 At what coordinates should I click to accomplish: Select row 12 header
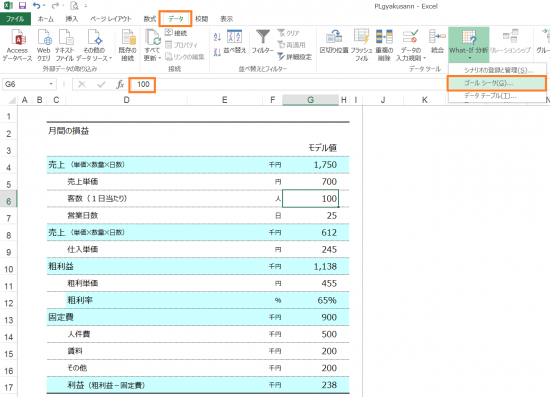pos(8,303)
